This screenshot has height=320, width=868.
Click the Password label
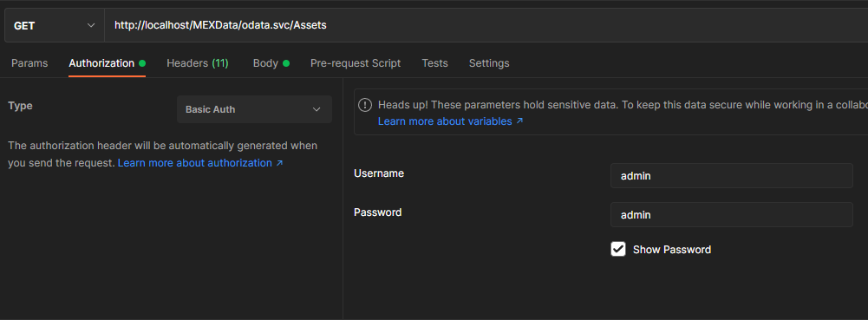tap(377, 212)
